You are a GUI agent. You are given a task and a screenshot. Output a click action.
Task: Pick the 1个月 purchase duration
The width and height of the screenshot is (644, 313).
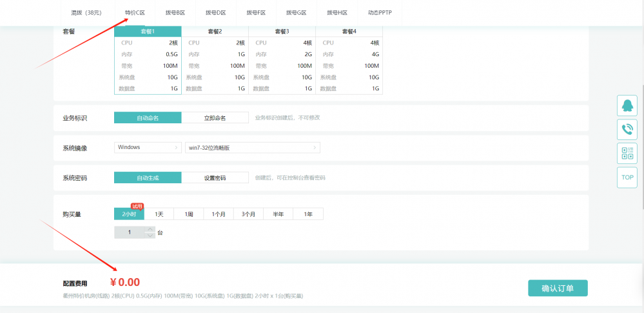tap(219, 214)
